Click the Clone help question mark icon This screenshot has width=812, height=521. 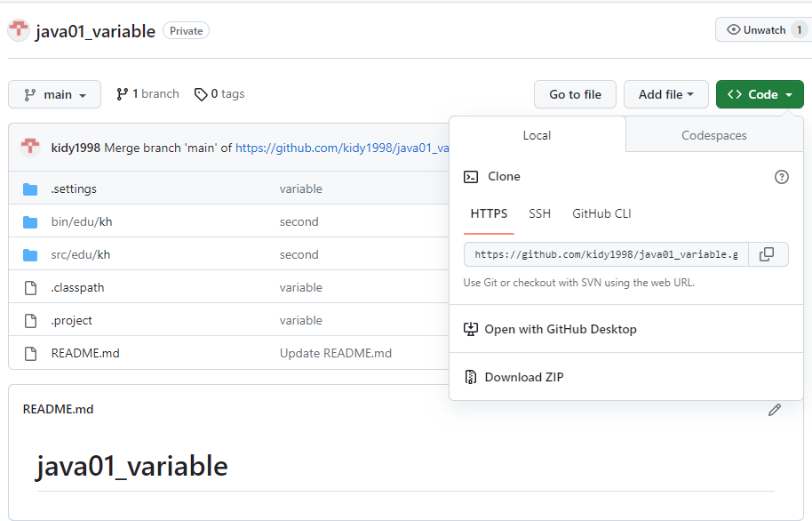[782, 177]
